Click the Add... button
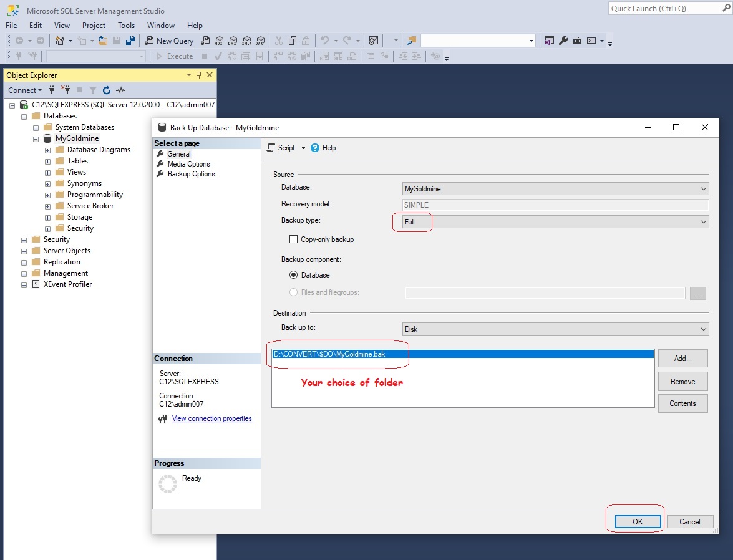The image size is (733, 560). point(683,359)
